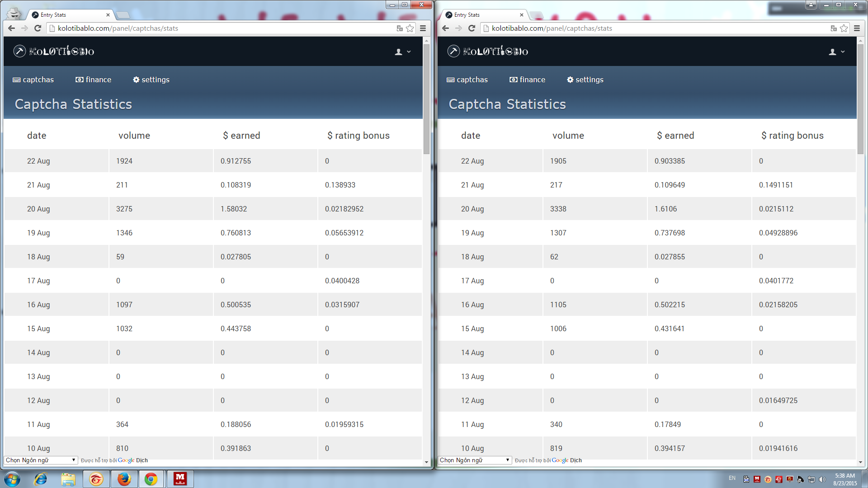Click captchas link in right window navigation

(x=467, y=80)
